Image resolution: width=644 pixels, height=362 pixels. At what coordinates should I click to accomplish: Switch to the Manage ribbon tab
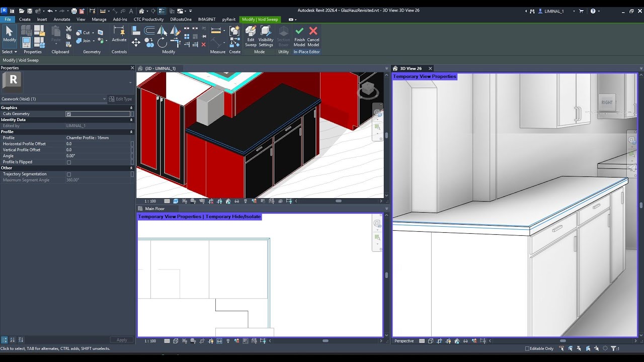[x=99, y=20]
